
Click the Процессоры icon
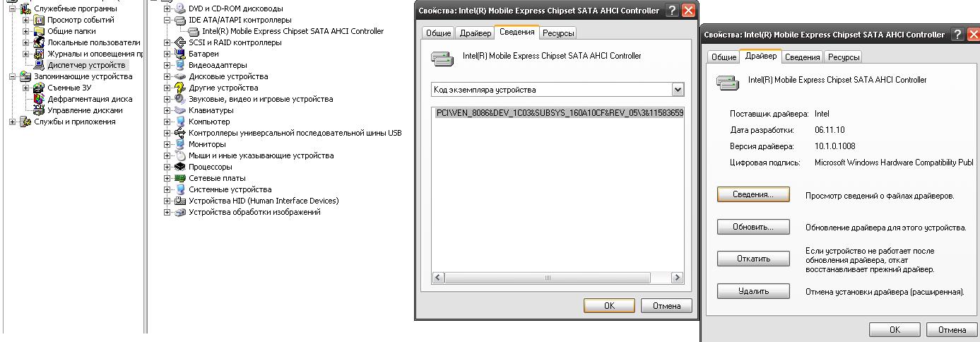click(180, 167)
